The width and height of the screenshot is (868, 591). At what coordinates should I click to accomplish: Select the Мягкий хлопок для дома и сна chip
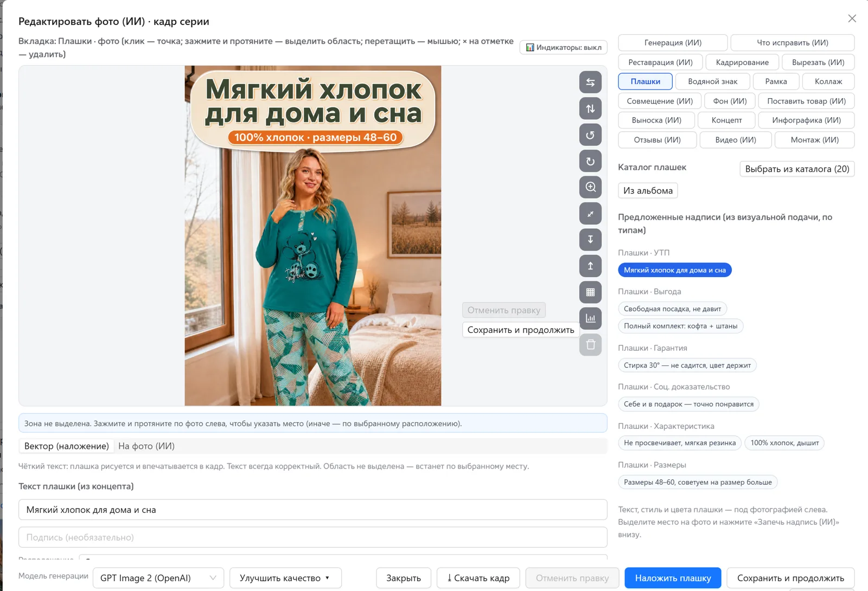point(674,270)
